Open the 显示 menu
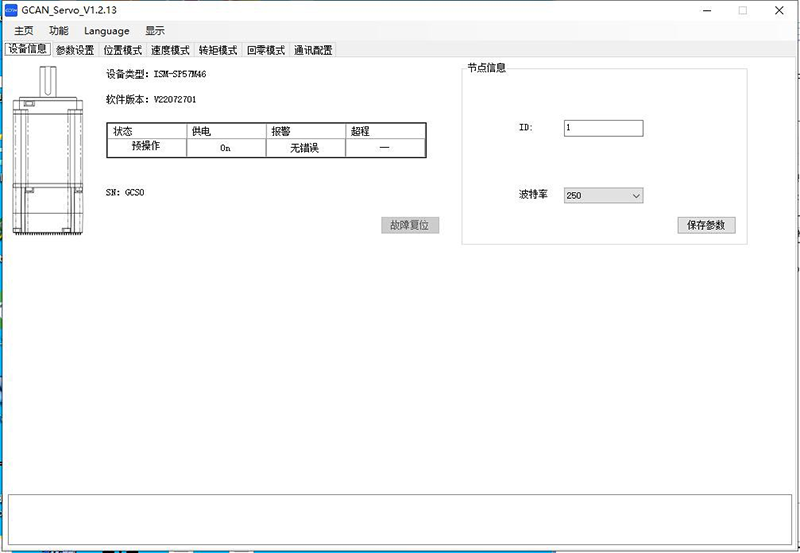Image resolution: width=800 pixels, height=553 pixels. tap(155, 31)
